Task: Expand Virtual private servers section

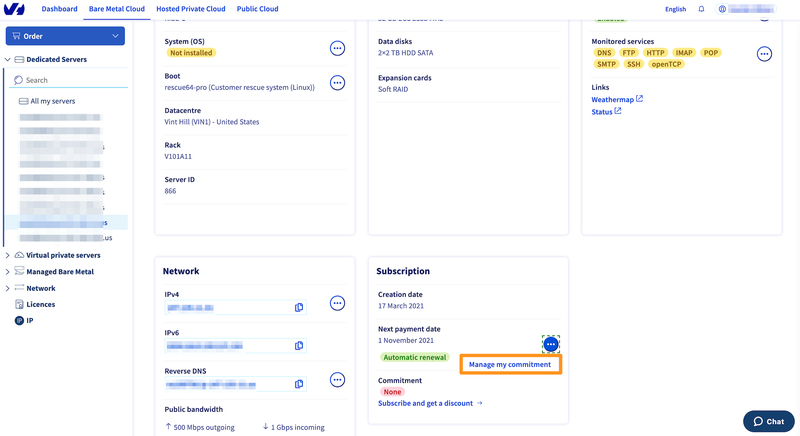Action: point(8,255)
